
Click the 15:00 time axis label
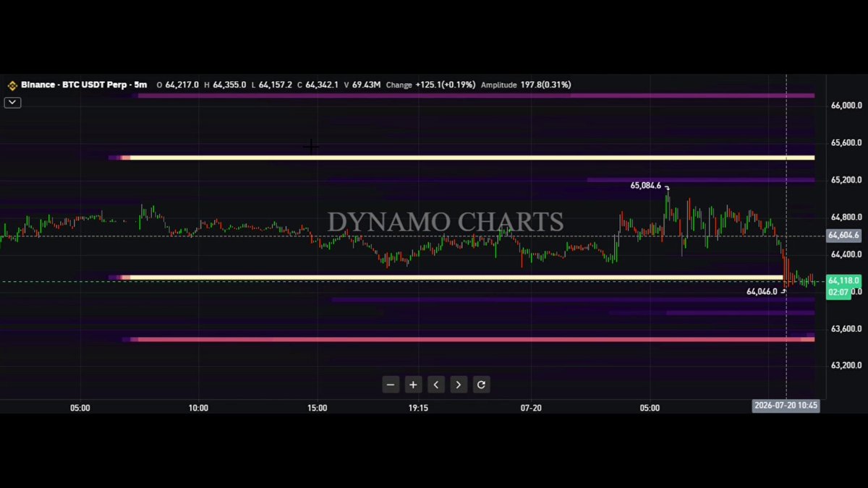click(317, 408)
